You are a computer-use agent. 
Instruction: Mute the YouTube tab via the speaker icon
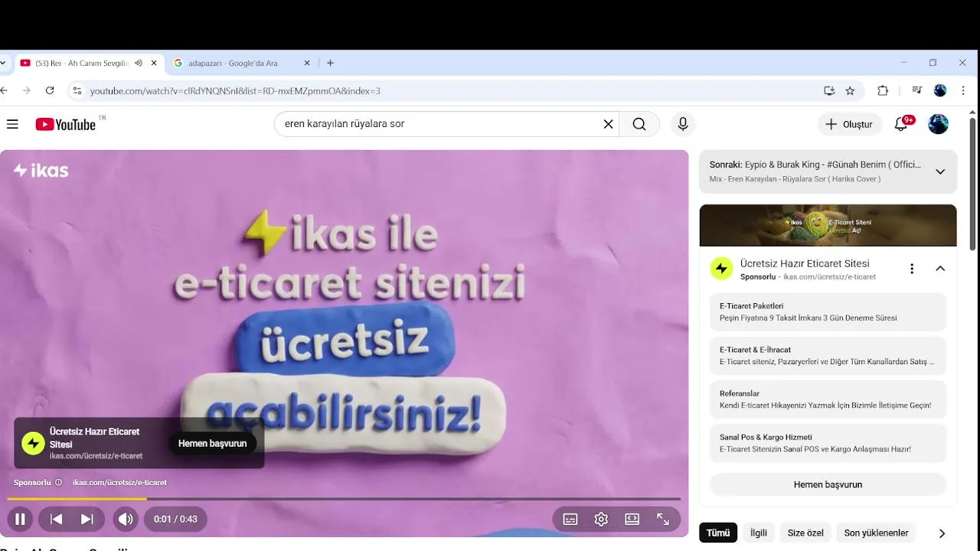[139, 63]
